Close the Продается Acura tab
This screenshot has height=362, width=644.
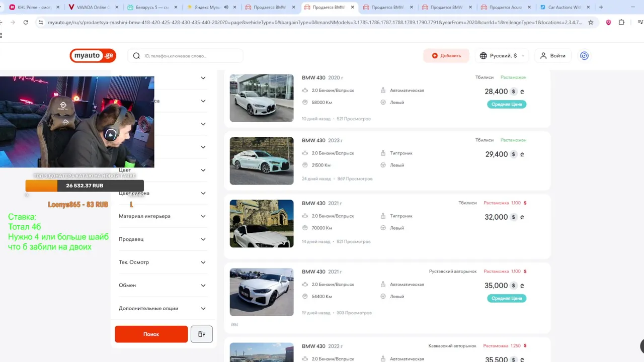(x=529, y=8)
